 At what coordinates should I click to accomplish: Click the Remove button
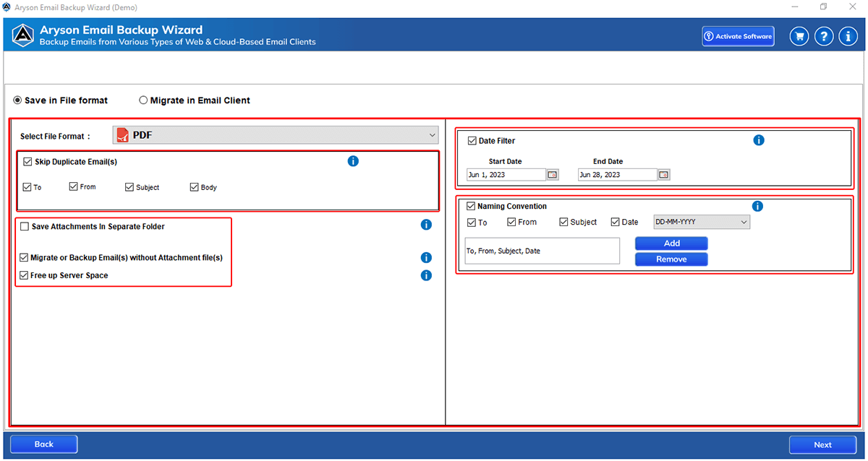coord(671,259)
